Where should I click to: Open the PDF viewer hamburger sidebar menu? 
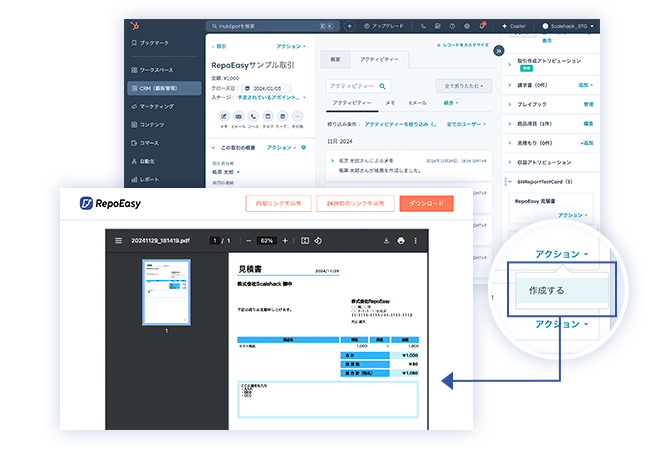coord(118,241)
